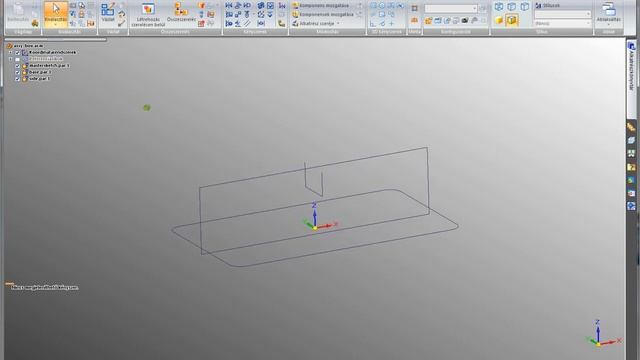This screenshot has width=640, height=360.
Task: Toggle the Referenciasíkok checkbox
Action: (x=18, y=59)
